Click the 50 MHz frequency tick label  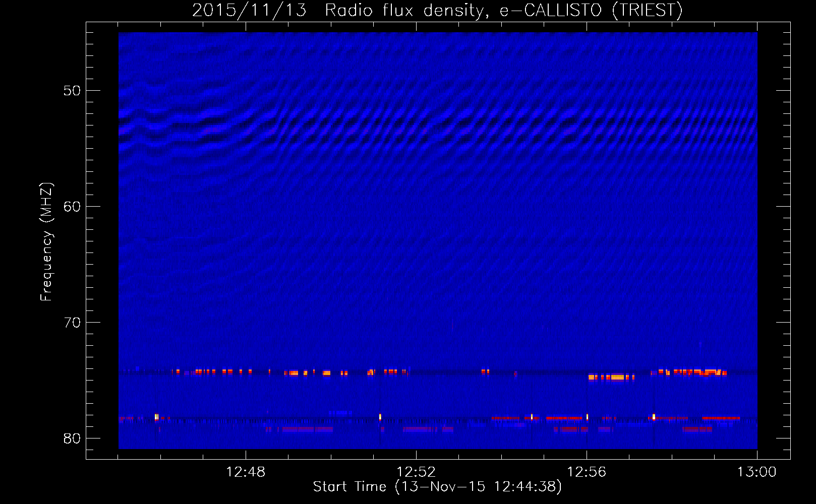click(72, 91)
